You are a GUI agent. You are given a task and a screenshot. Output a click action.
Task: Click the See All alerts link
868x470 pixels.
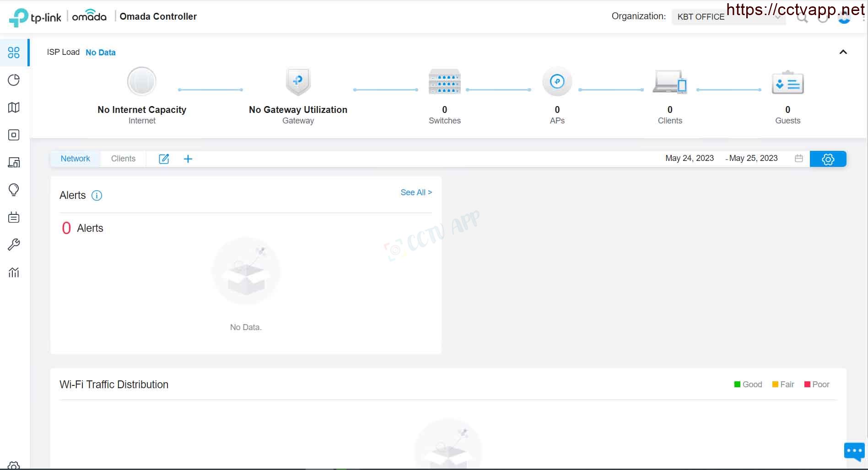click(416, 192)
